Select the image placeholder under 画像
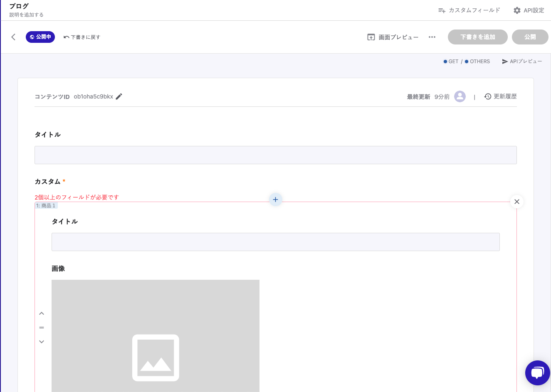 pos(156,336)
